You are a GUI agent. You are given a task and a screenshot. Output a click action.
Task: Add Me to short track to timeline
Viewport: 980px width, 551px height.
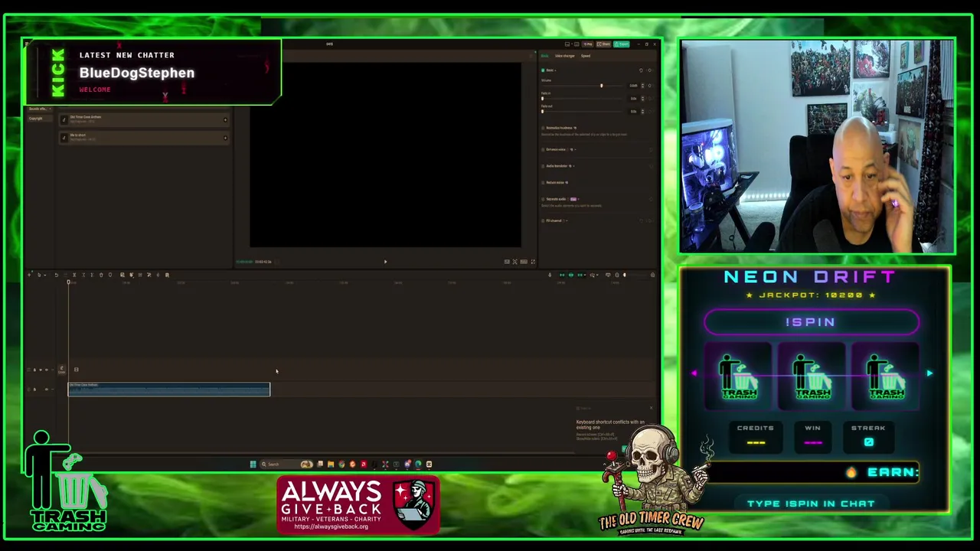coord(225,138)
